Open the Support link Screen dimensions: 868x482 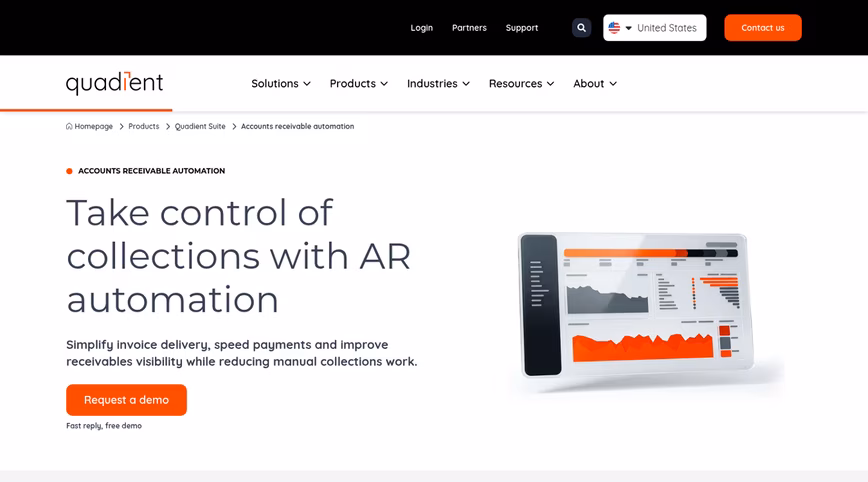click(521, 28)
